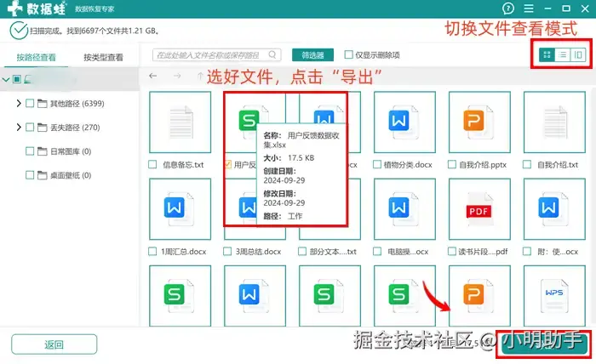Check the 植物分类.docx checkbox
This screenshot has height=364, width=596.
(377, 165)
